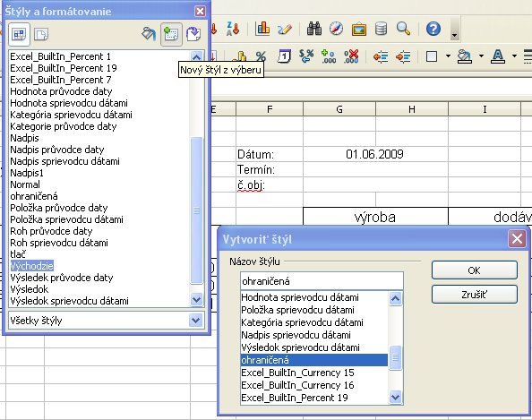Select highlighted ohraničená in dialog list
The height and width of the screenshot is (420, 532).
[313, 360]
